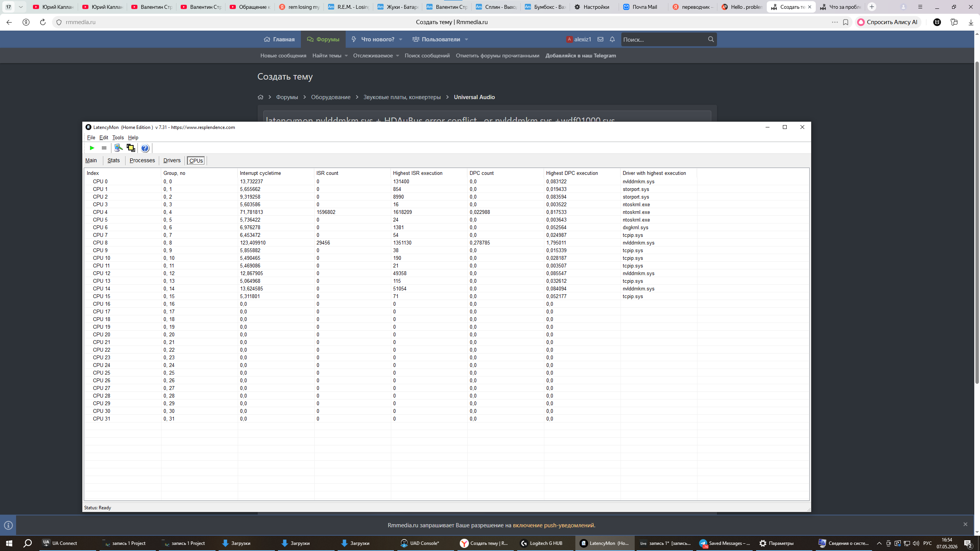Open the Главная forum nav link
980x551 pixels.
pos(279,39)
